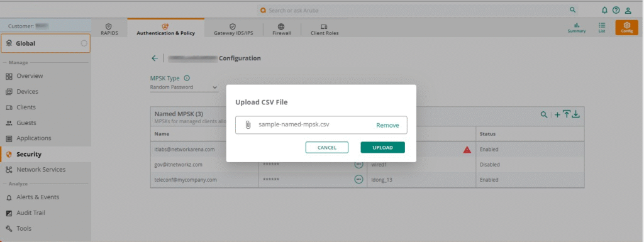The image size is (644, 242).
Task: Open the Config gear view
Action: 627,28
